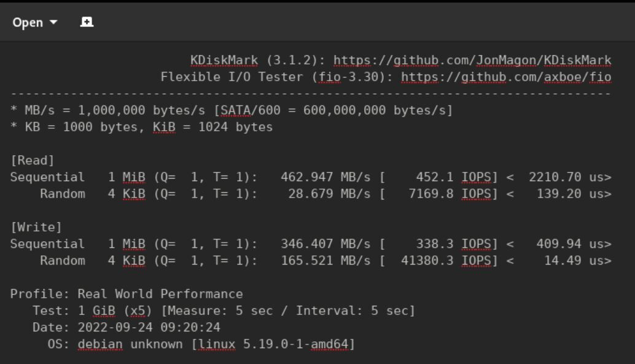Image resolution: width=635 pixels, height=364 pixels.
Task: Click the date 2022-09-24 text
Action: [115, 328]
